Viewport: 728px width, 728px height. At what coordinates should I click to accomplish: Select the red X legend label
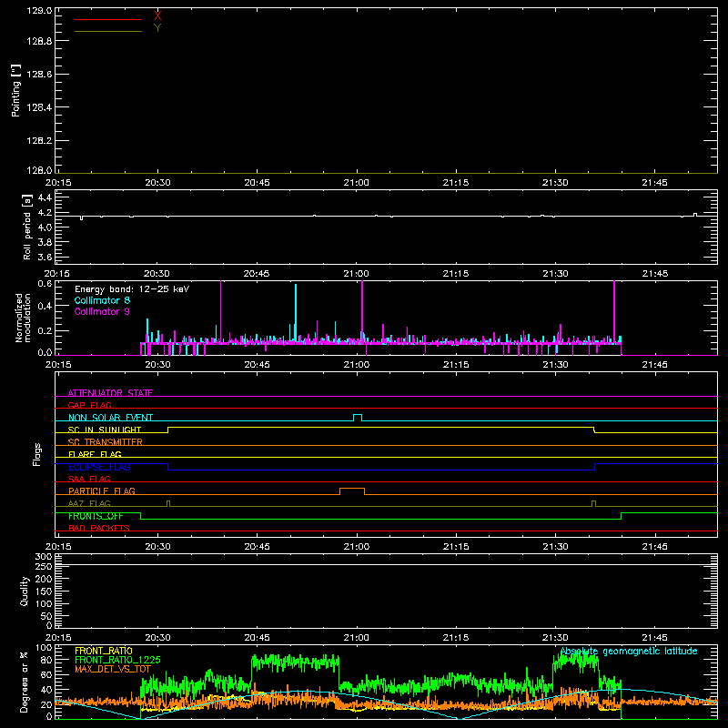pos(157,15)
